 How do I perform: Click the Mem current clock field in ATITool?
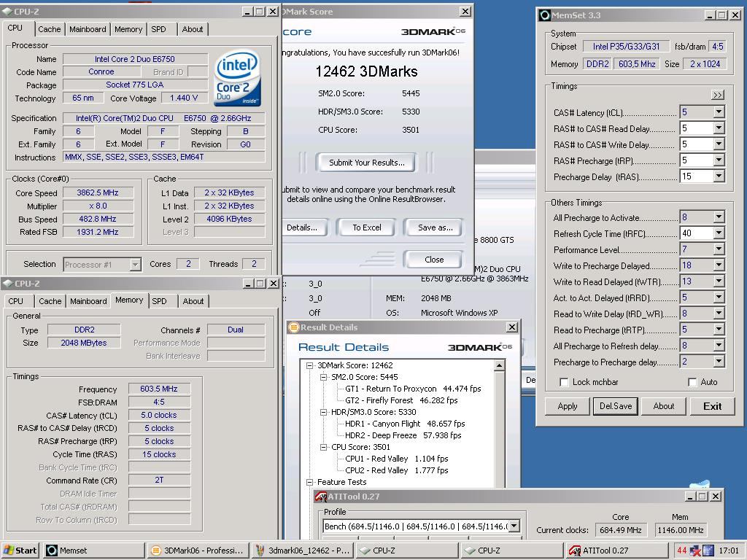click(x=681, y=530)
